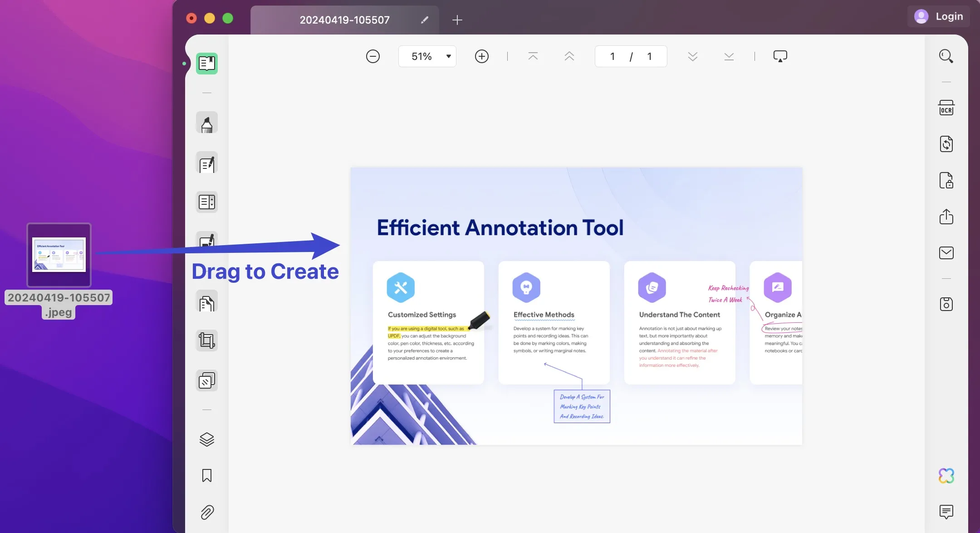Jump to the last page
980x533 pixels.
(x=729, y=56)
